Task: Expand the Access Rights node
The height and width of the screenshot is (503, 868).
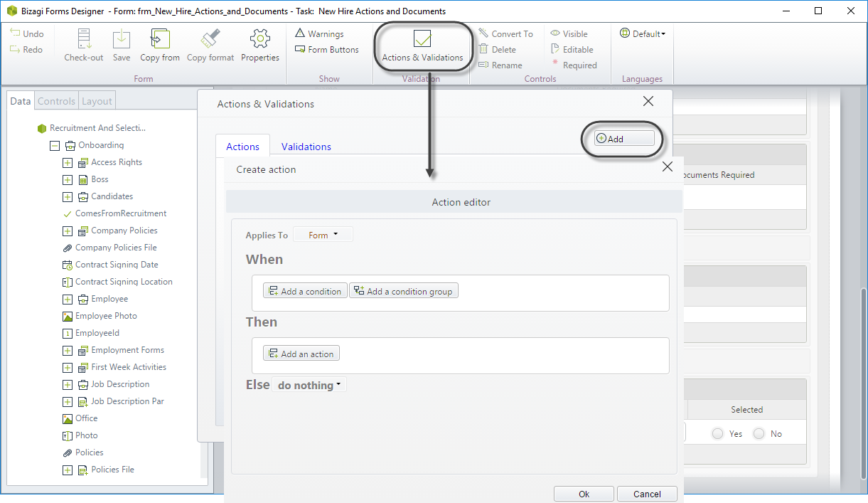Action: 68,162
